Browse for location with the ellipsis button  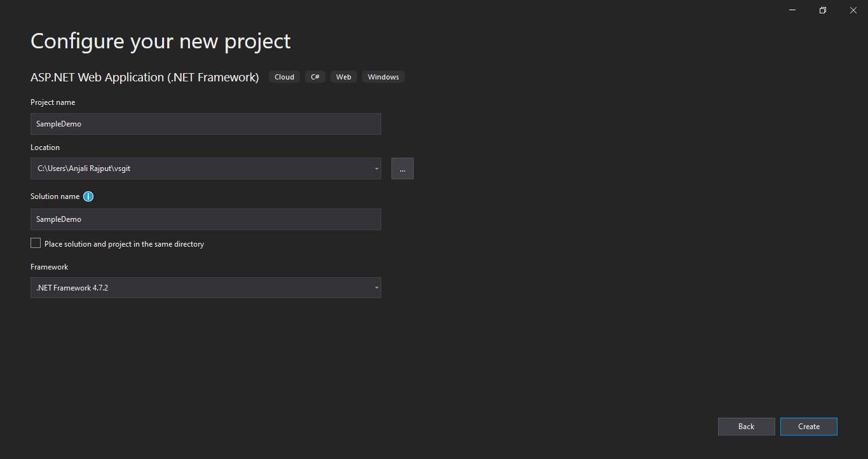coord(402,168)
